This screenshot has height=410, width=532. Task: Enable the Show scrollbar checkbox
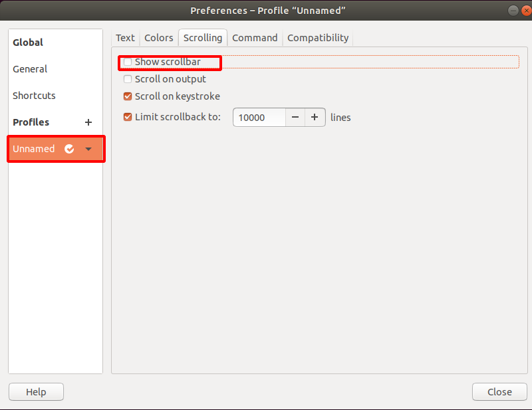pos(128,62)
